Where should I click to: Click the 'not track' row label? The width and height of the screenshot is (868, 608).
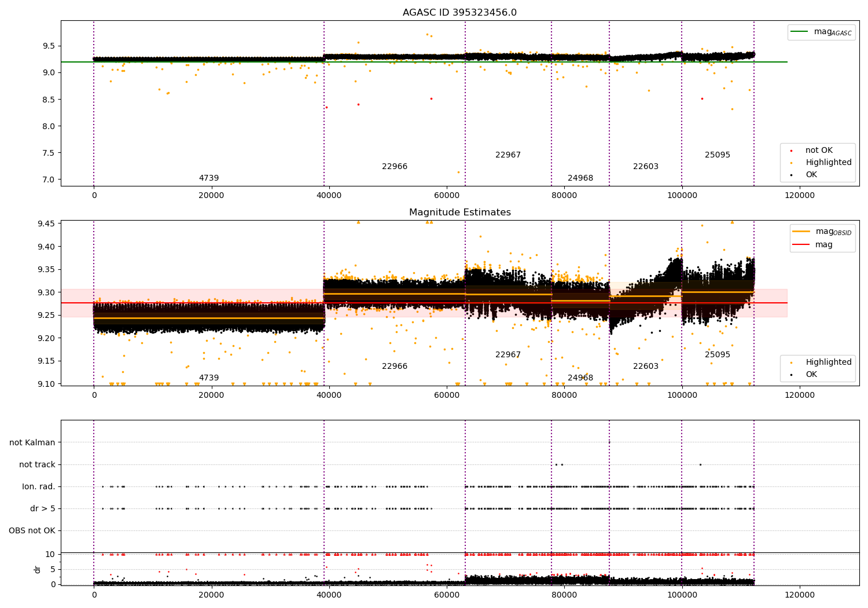tap(37, 464)
